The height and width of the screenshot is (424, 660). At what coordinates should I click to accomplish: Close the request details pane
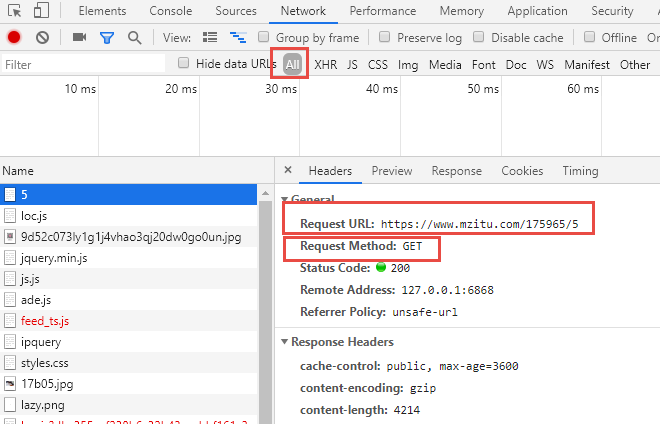pos(288,171)
